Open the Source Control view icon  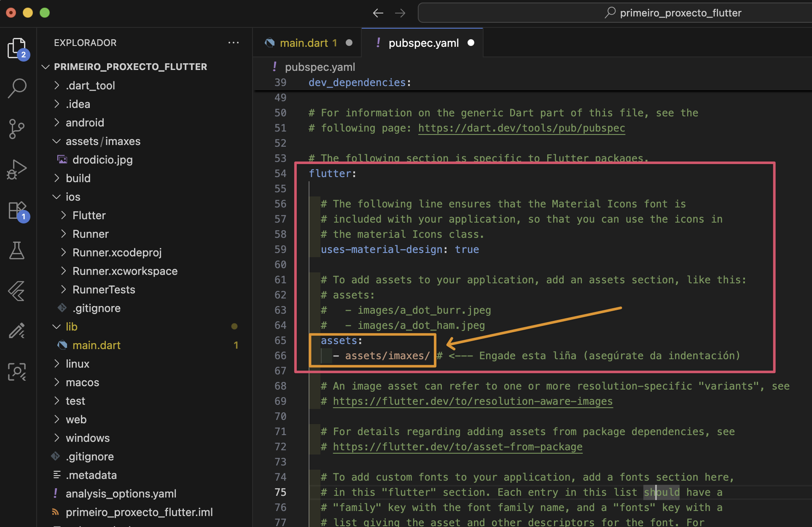coord(17,129)
